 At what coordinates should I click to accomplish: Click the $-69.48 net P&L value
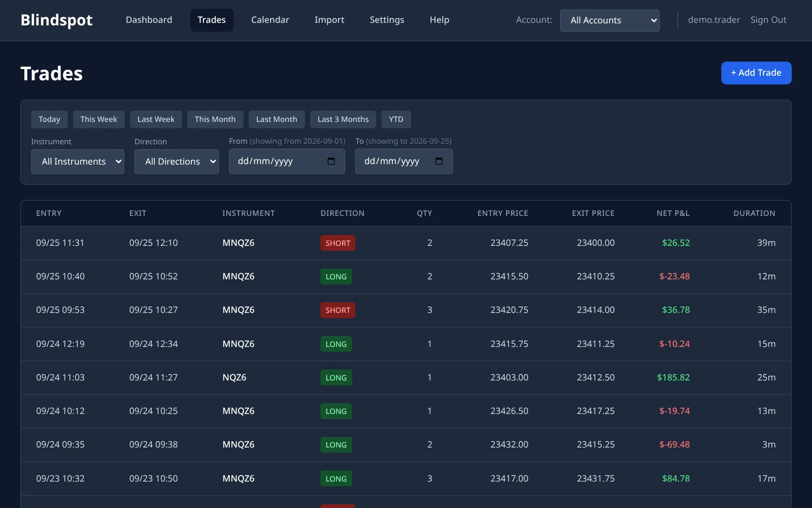pos(674,444)
